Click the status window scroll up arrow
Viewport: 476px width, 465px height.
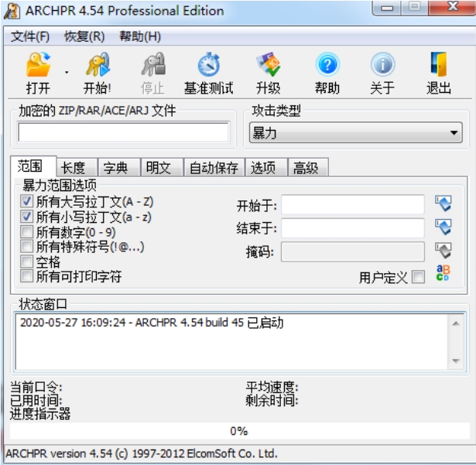(x=456, y=324)
